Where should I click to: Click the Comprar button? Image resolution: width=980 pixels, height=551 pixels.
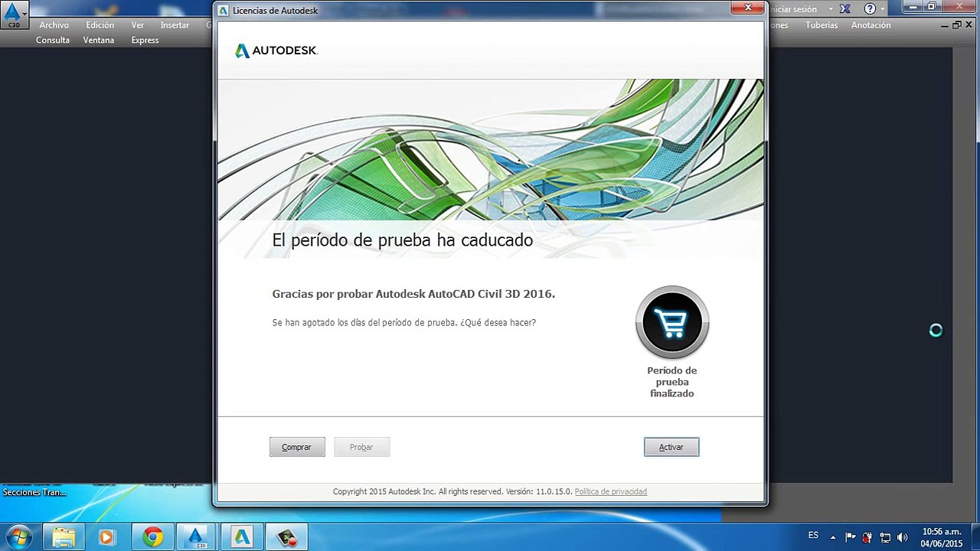coord(297,447)
